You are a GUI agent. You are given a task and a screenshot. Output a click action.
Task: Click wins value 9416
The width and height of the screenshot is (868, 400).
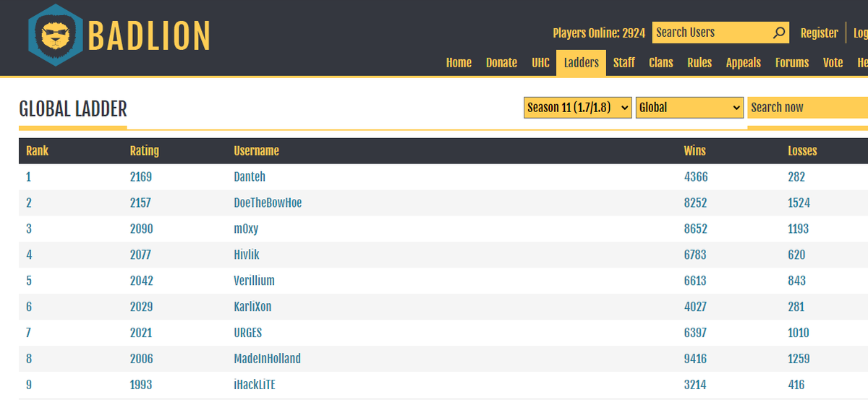coord(695,359)
